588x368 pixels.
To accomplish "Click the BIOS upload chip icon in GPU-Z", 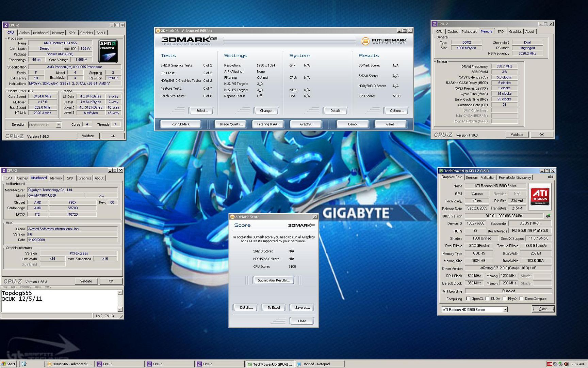I will coord(548,216).
